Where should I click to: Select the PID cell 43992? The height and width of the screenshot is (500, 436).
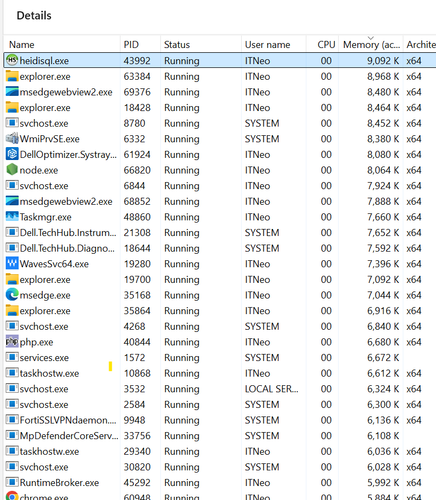pos(137,61)
